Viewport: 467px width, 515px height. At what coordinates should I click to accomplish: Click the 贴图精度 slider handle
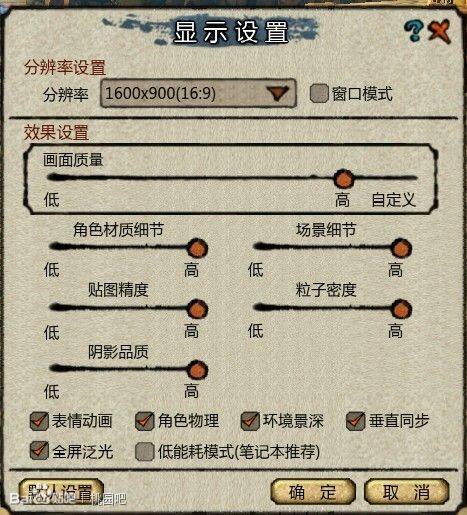[197, 309]
